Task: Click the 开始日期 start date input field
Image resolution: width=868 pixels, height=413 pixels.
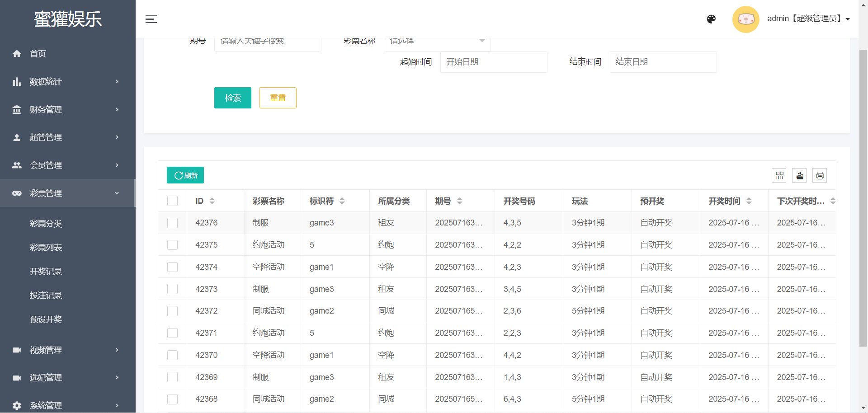Action: pos(493,62)
